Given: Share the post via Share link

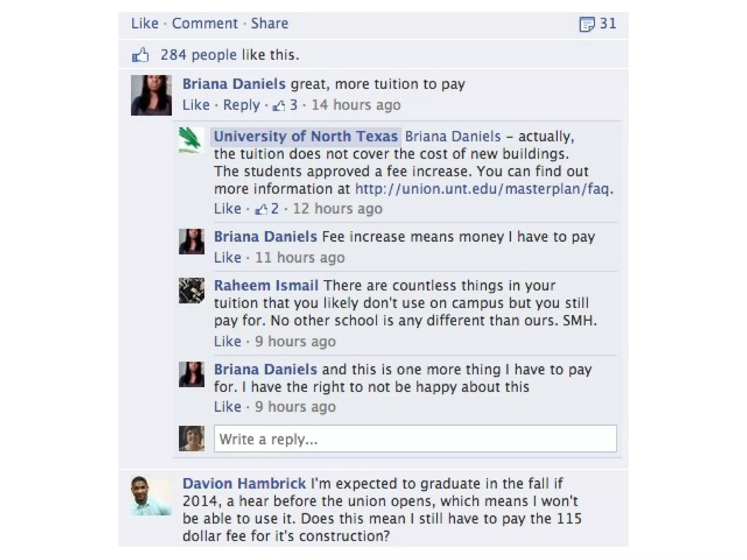Looking at the screenshot, I should tap(270, 24).
